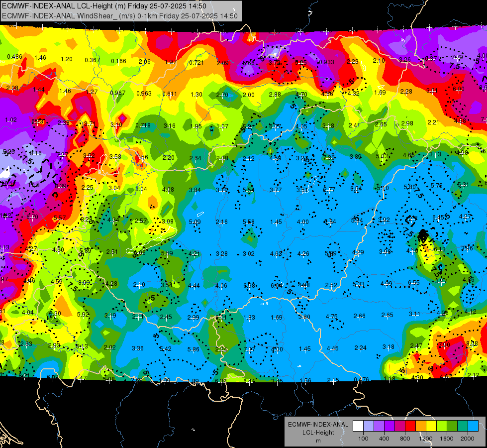Click the wind shear value 3.02

pyautogui.click(x=248, y=254)
